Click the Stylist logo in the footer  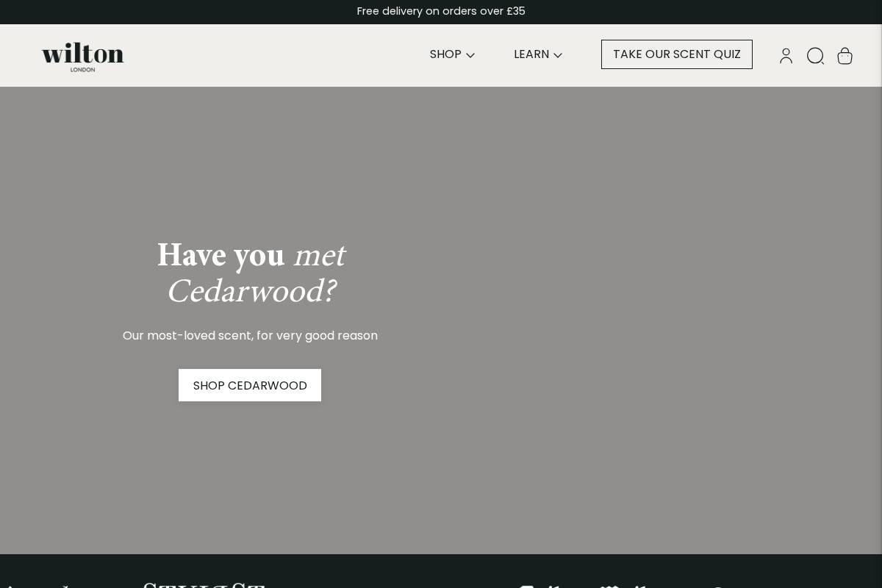tap(204, 585)
